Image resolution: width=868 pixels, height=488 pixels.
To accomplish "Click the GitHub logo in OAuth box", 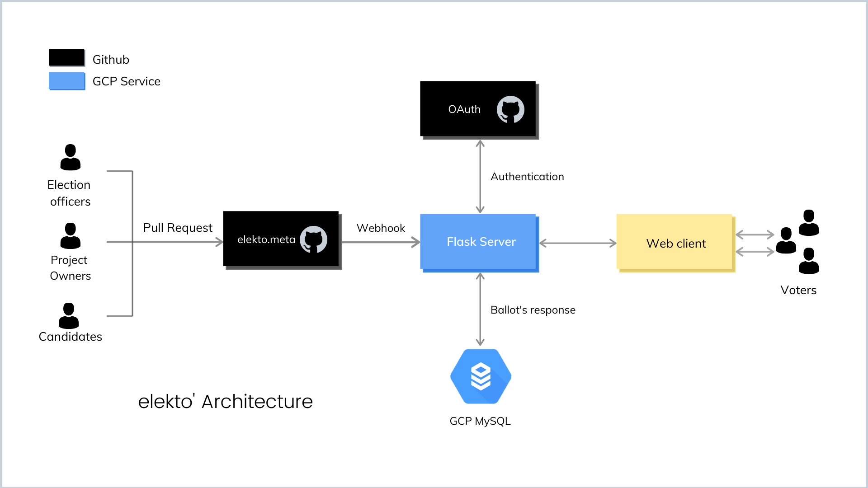I will tap(510, 109).
